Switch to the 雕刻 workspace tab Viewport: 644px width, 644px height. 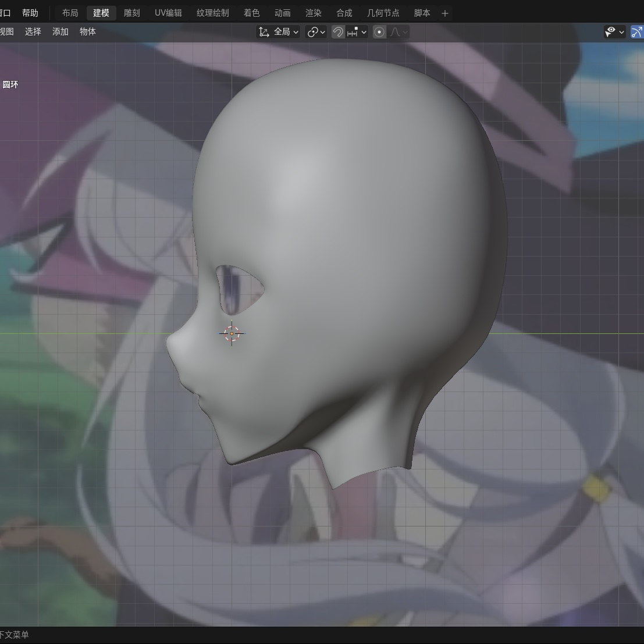tap(132, 13)
